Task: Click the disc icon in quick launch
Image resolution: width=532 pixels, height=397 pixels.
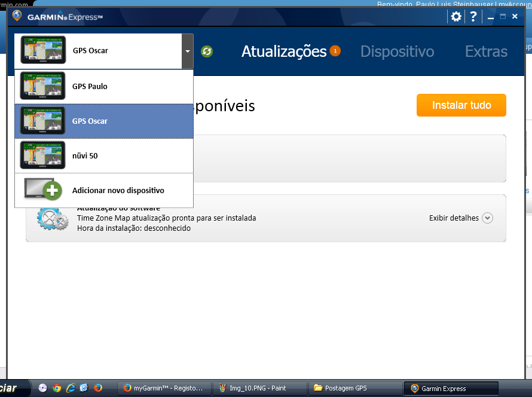Action: click(43, 388)
